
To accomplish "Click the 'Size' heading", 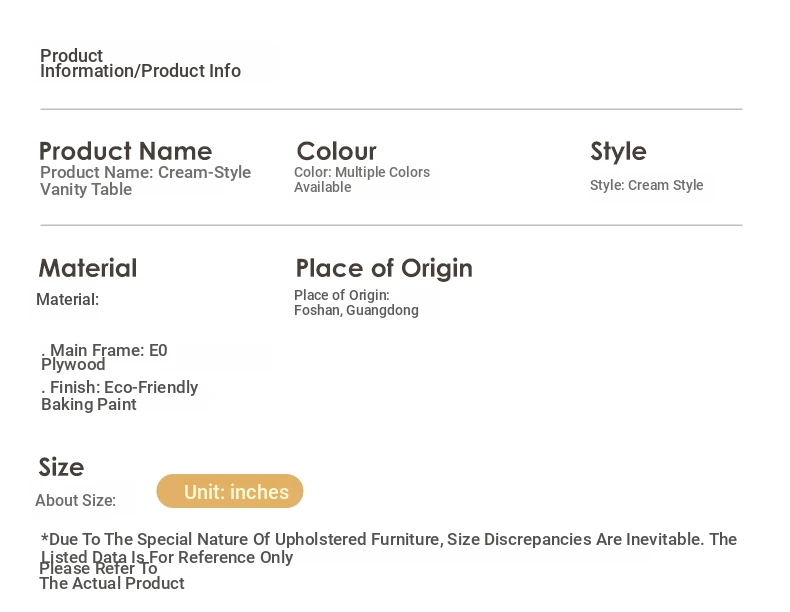I will click(61, 467).
